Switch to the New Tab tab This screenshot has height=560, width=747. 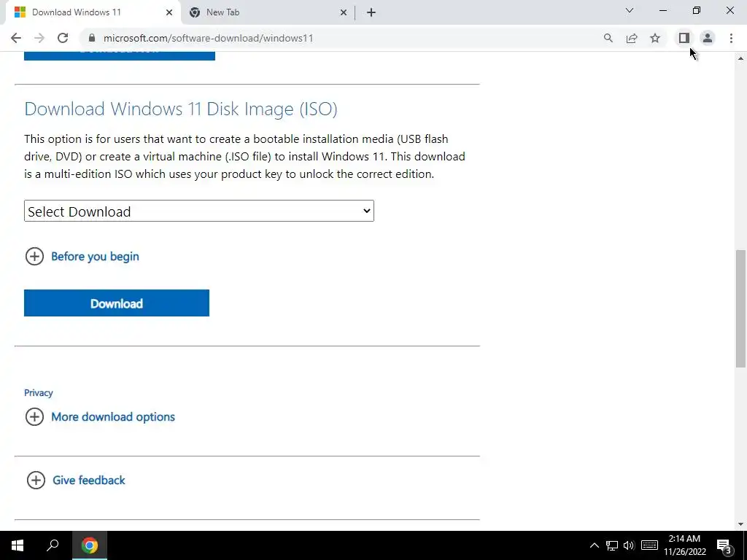point(268,12)
